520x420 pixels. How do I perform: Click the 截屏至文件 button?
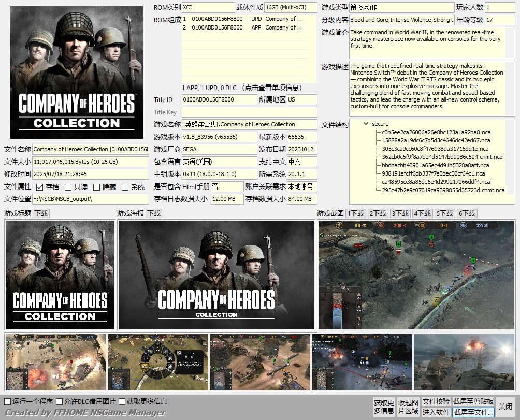pyautogui.click(x=473, y=412)
